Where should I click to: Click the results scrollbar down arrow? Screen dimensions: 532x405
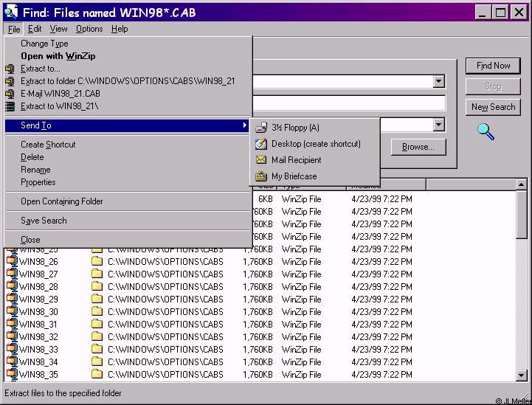click(x=521, y=375)
